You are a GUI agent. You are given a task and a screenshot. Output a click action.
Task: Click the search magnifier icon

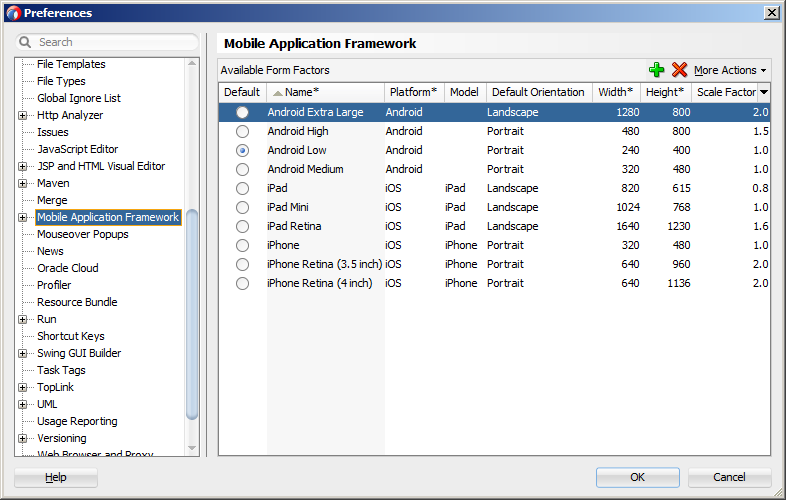point(25,42)
